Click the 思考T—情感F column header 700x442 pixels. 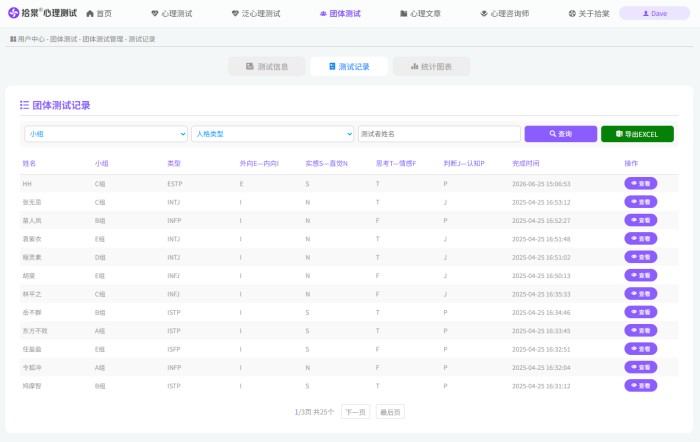396,163
